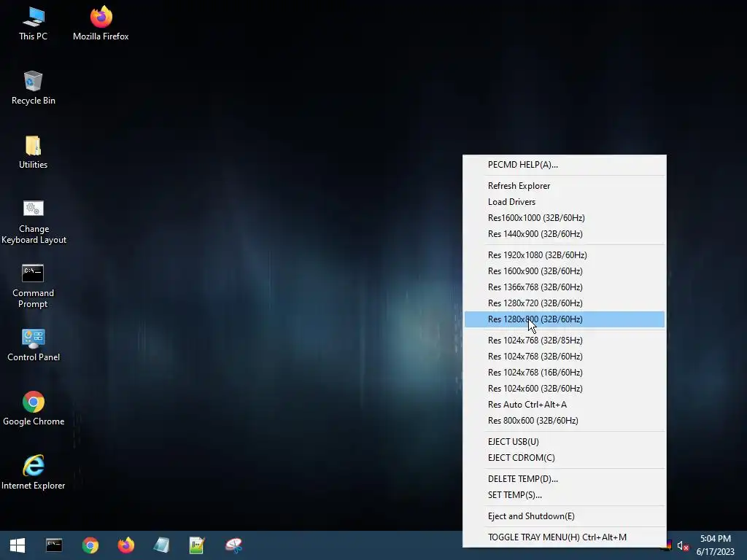Choose Load Drivers menu entry
The image size is (747, 560).
coord(565,202)
